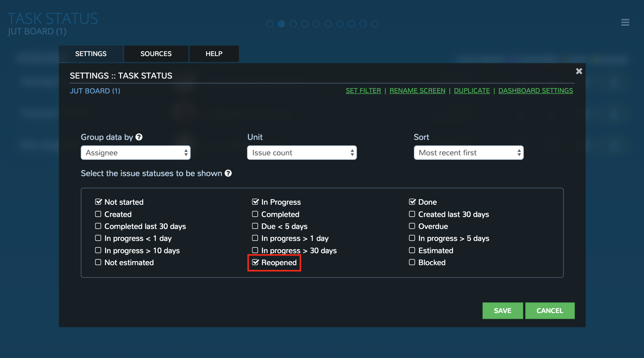Open DASHBOARD SETTINGS link
Viewport: 644px width, 358px height.
(x=536, y=91)
